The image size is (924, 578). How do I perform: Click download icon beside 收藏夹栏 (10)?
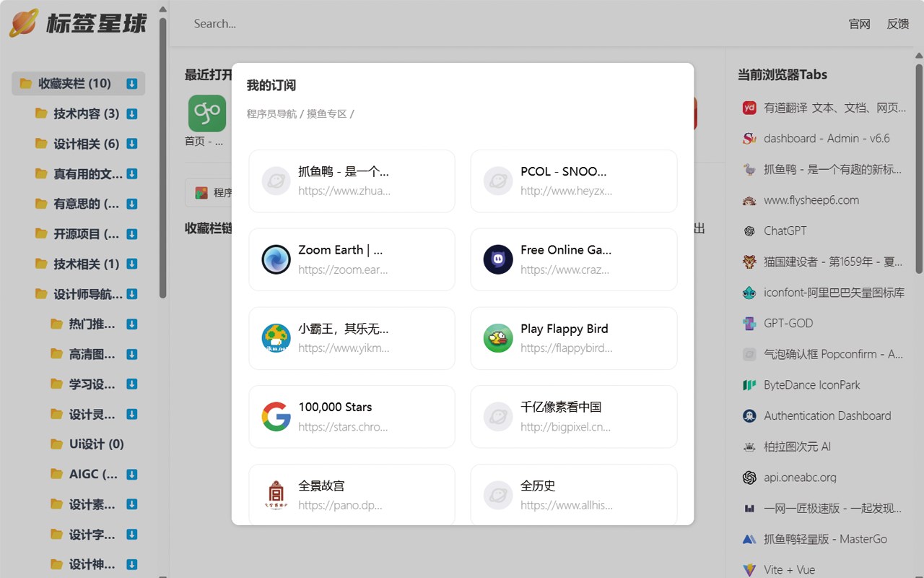132,84
